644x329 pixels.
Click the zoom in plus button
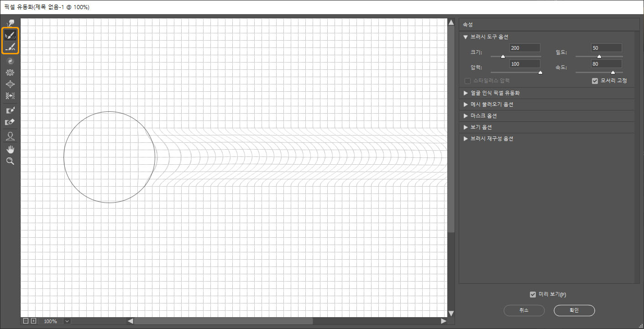[x=33, y=321]
